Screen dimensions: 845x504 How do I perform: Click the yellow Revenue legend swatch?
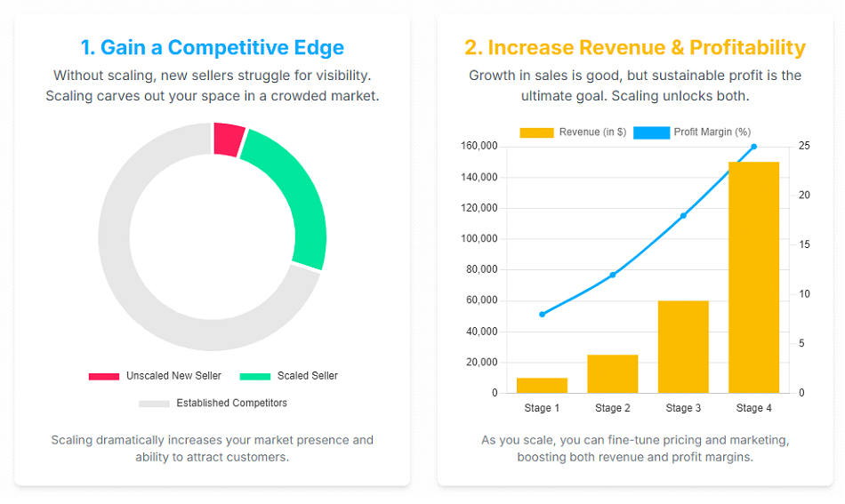click(x=536, y=132)
